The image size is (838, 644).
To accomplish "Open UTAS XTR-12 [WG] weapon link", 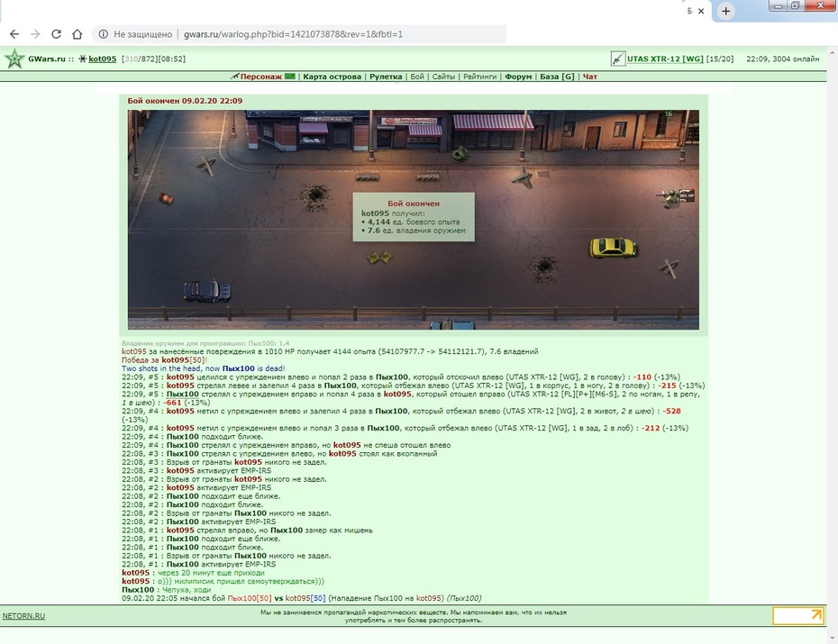I will 665,59.
